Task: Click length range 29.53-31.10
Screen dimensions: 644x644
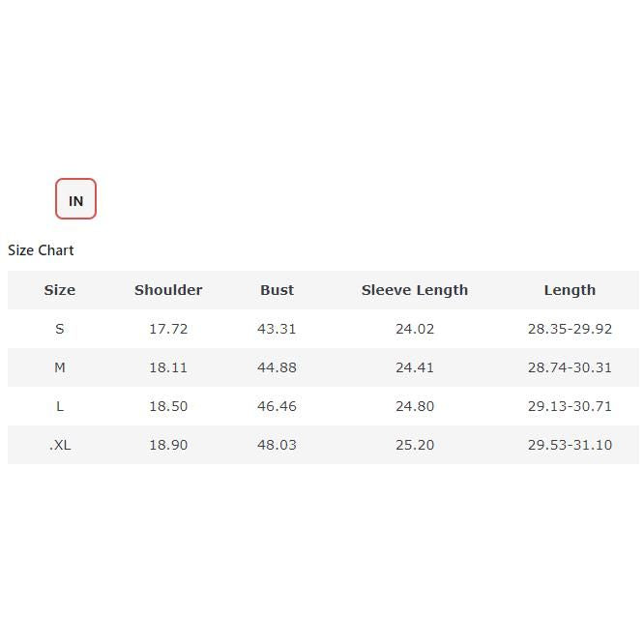Action: 570,445
